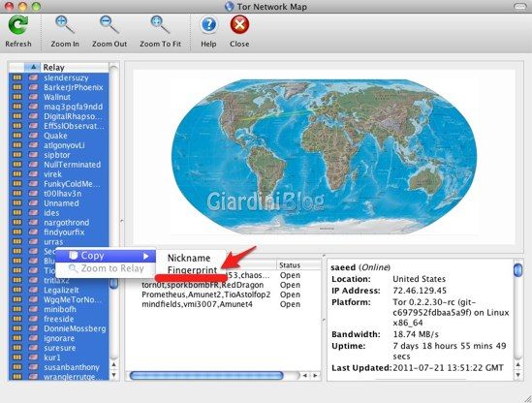Click the bandwidth icon beside Unnamed
This screenshot has height=403, width=532.
[x=17, y=203]
